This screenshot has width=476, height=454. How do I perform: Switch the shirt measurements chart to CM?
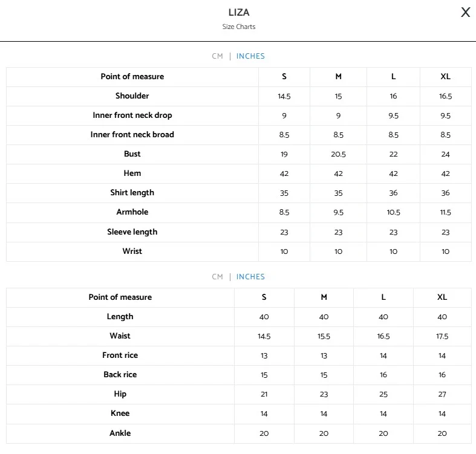217,56
